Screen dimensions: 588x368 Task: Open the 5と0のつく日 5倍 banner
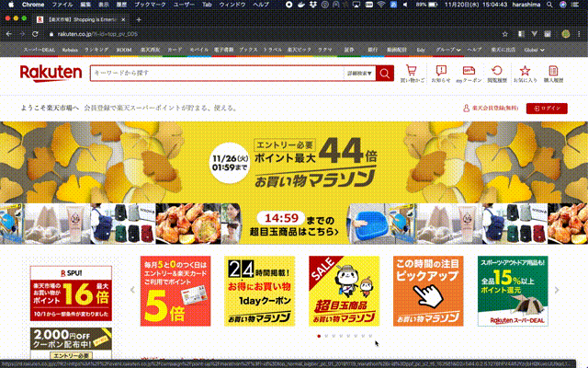175,291
